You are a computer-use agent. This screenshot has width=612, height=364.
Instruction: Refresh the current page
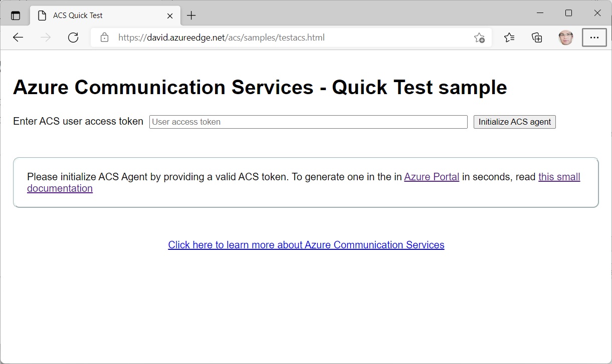tap(73, 38)
